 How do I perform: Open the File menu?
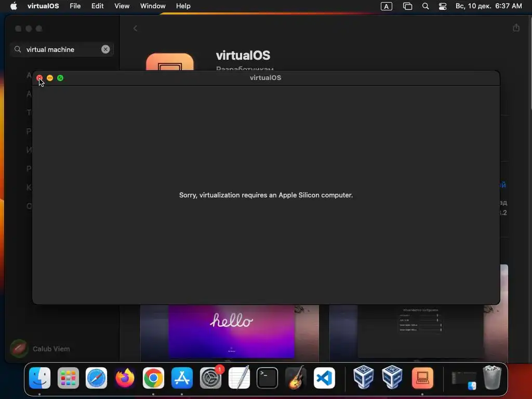click(75, 6)
